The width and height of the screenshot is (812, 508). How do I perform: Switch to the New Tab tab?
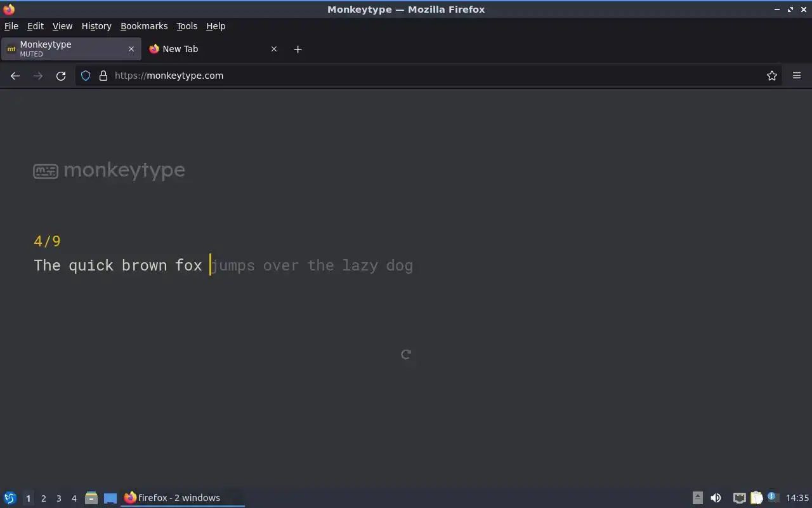click(213, 49)
